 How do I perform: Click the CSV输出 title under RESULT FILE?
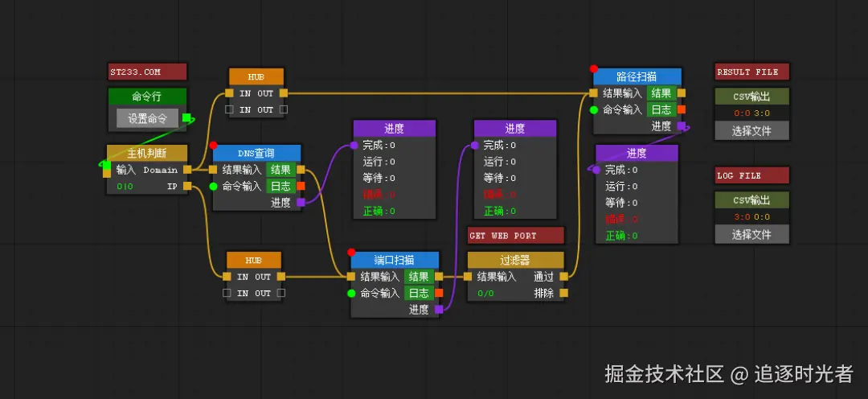coord(751,97)
